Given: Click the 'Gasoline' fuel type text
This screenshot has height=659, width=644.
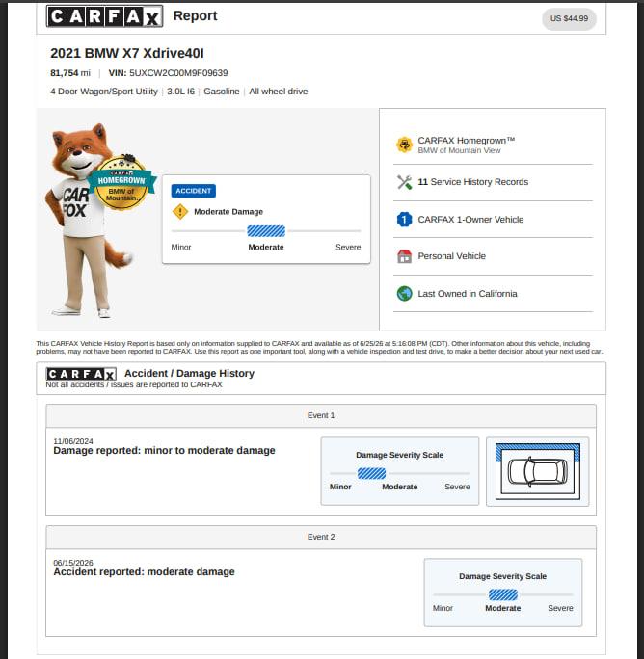Looking at the screenshot, I should (222, 92).
